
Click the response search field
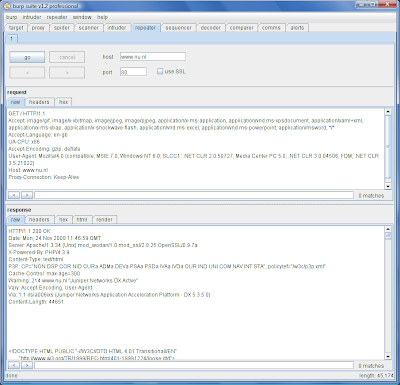194,365
